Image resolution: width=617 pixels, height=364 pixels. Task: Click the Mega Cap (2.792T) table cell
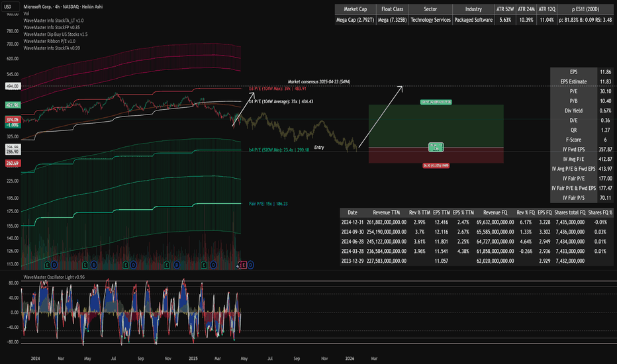pos(355,20)
